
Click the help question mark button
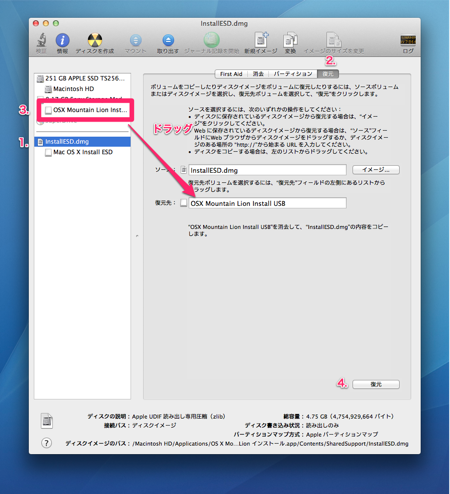(x=46, y=443)
